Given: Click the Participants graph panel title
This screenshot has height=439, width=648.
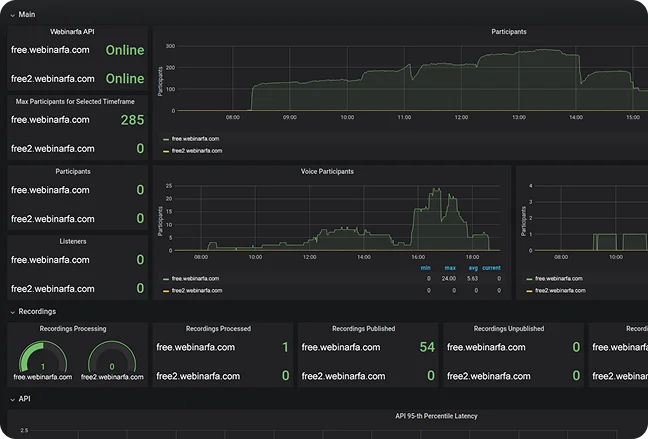Looking at the screenshot, I should coord(509,32).
